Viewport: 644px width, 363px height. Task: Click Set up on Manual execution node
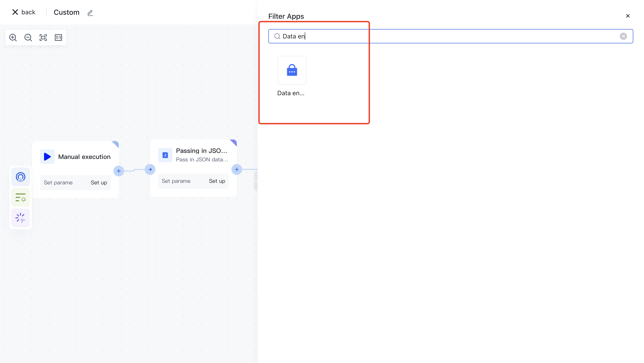99,183
